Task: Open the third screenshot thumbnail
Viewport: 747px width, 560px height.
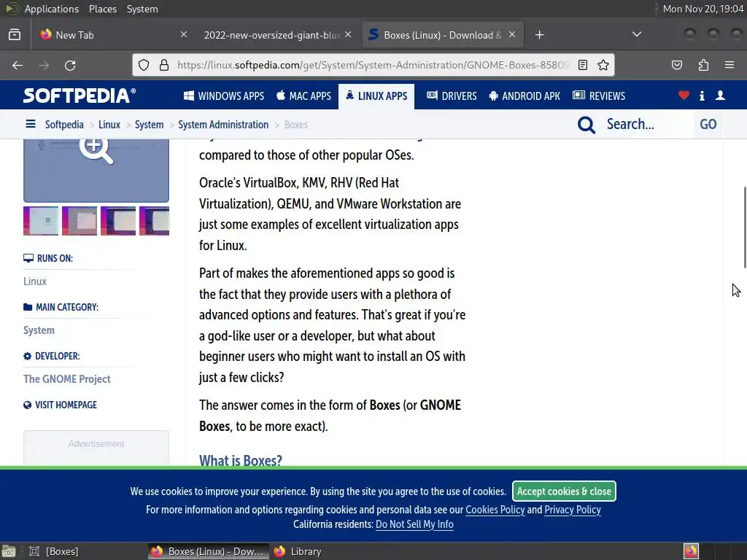Action: 118,221
